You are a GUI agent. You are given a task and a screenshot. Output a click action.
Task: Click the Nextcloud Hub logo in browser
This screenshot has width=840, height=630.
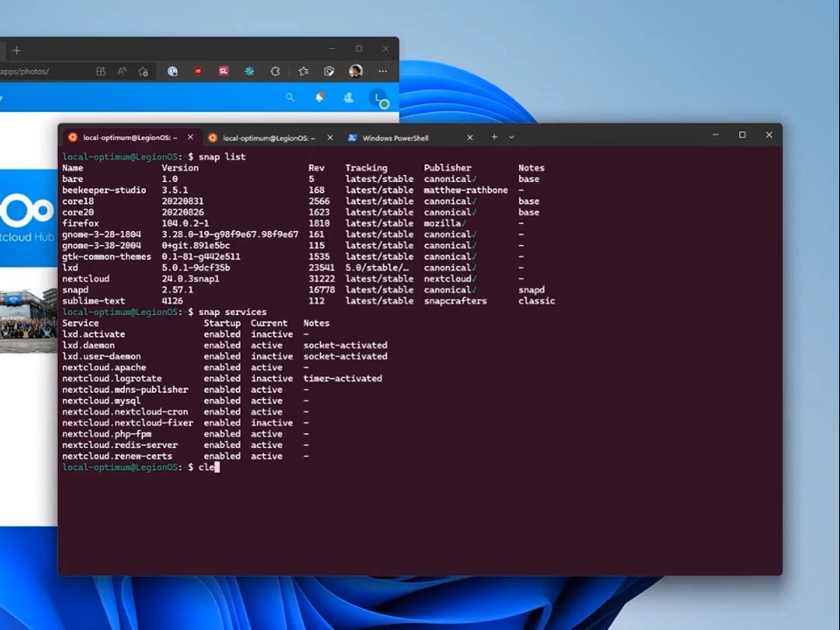coord(28,218)
